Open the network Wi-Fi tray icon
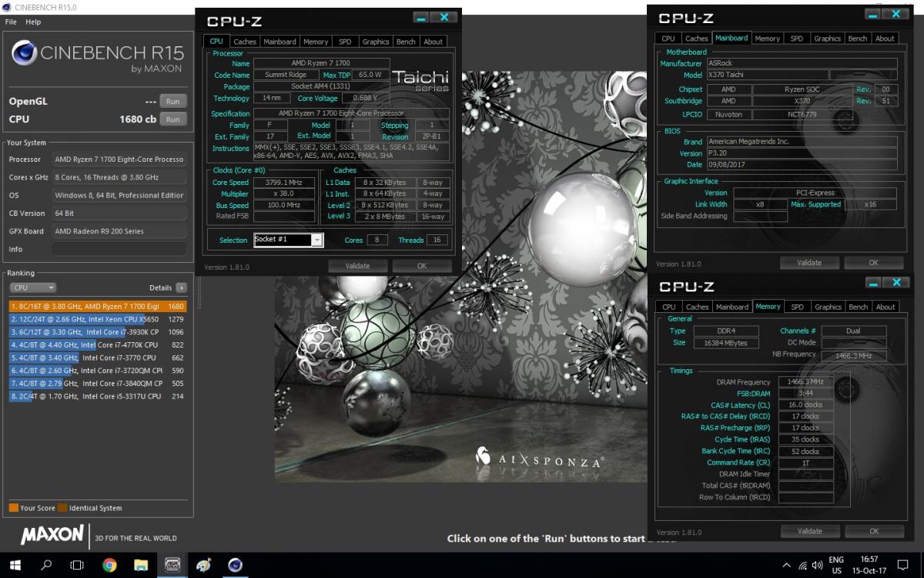 802,565
